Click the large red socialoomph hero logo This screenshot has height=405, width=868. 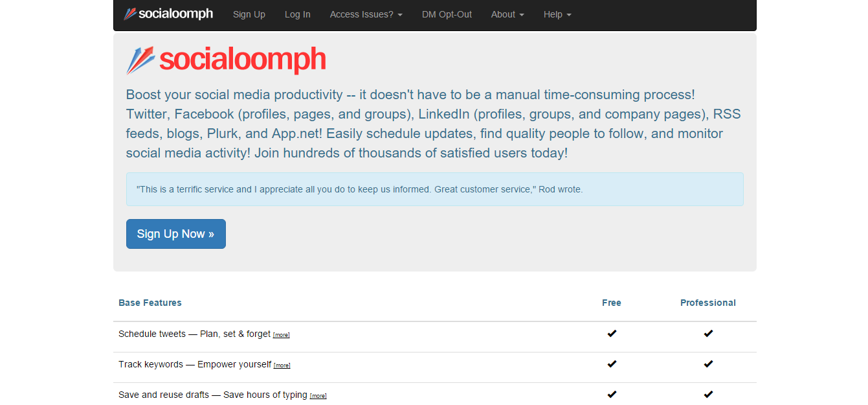(226, 60)
